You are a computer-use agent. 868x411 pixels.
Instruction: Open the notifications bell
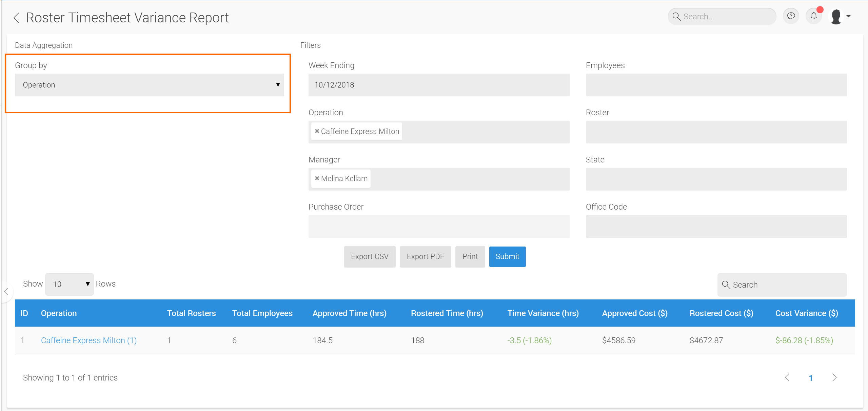[x=813, y=16]
